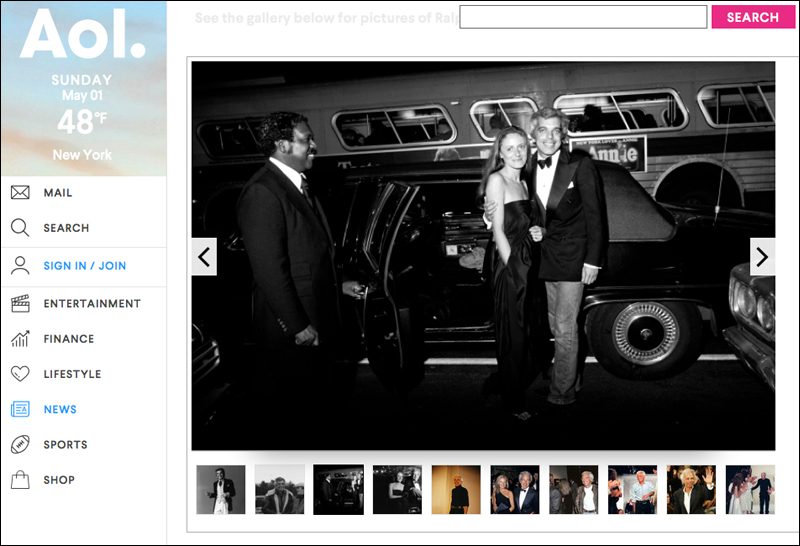Screen dimensions: 800x546
Task: Click the Finance chart icon
Action: click(20, 339)
